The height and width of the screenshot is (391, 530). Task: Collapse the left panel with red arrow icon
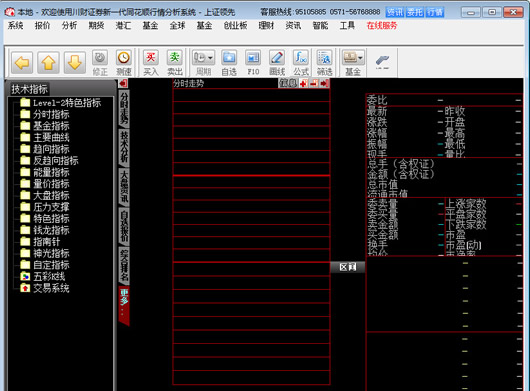[x=123, y=83]
